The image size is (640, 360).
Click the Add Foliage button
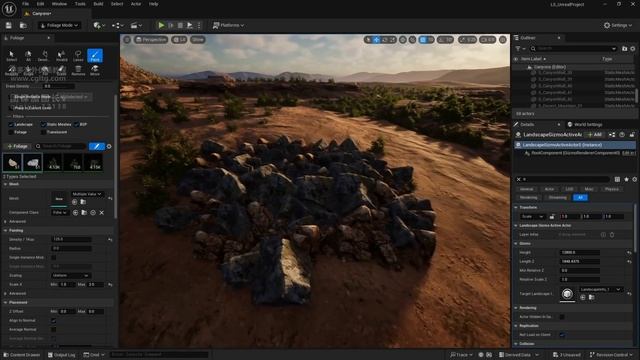(x=17, y=146)
